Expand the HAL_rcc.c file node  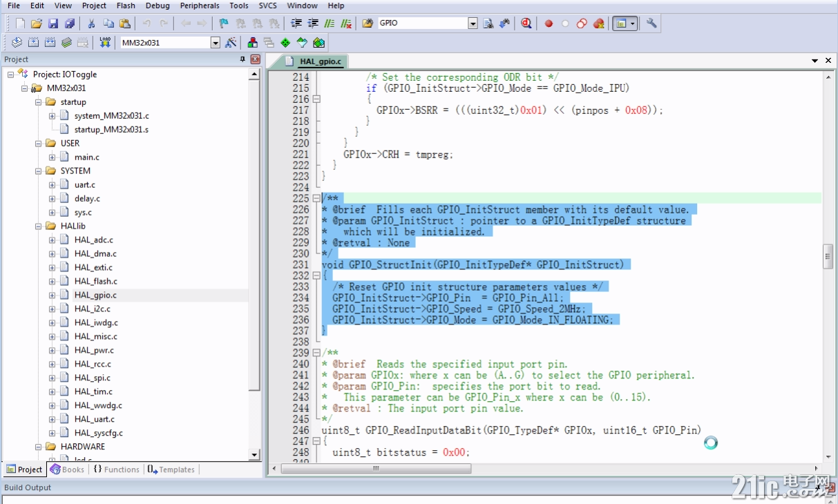[53, 364]
